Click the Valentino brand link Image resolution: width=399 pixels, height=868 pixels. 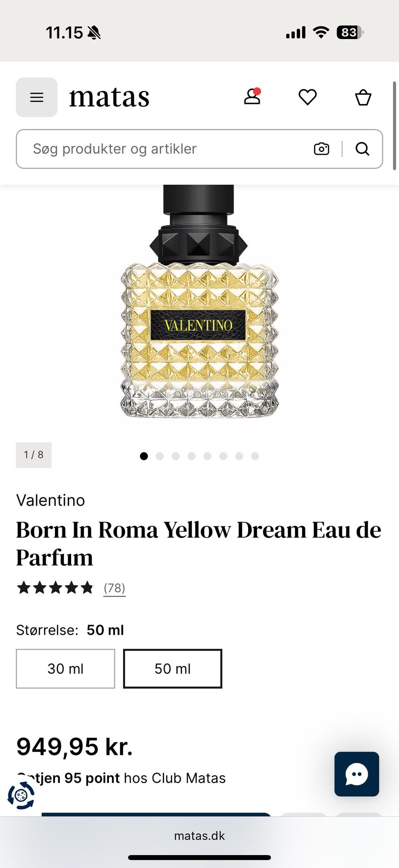50,500
